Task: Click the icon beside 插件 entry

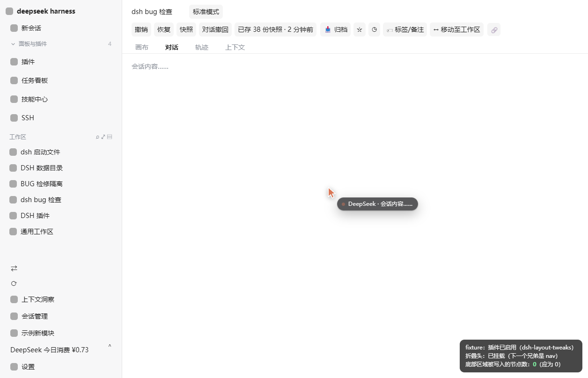Action: 14,62
